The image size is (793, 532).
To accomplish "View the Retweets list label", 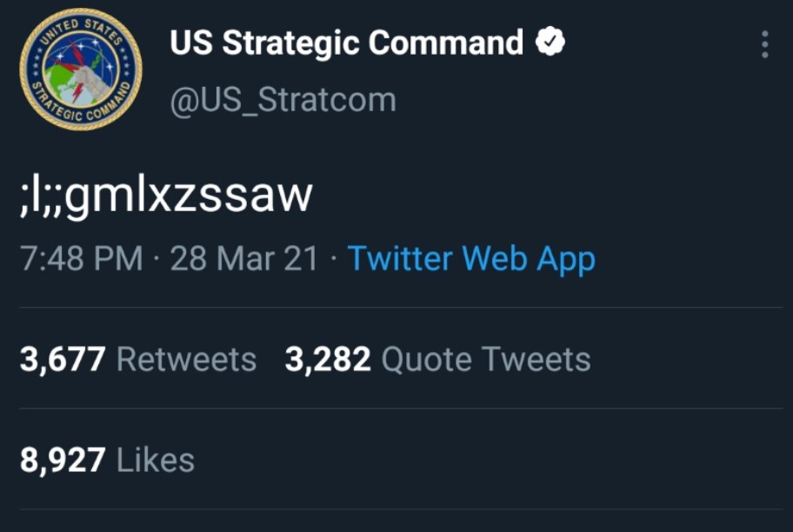I will 186,359.
